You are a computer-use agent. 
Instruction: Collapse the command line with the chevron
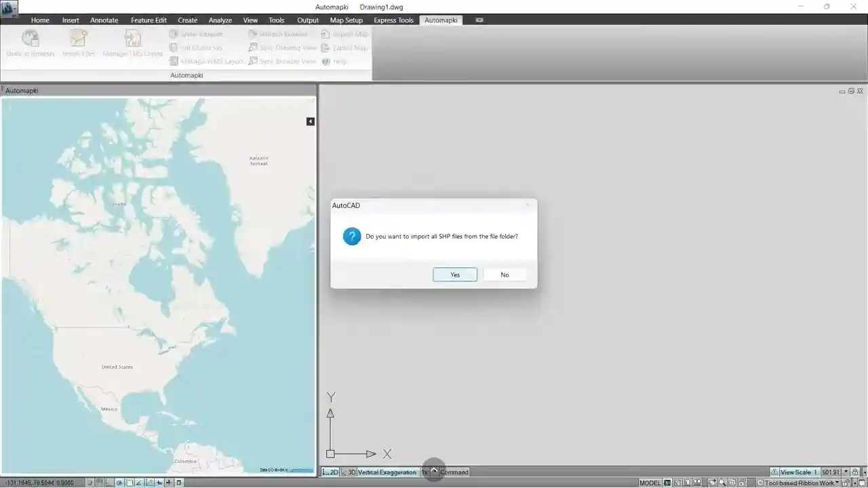point(434,469)
